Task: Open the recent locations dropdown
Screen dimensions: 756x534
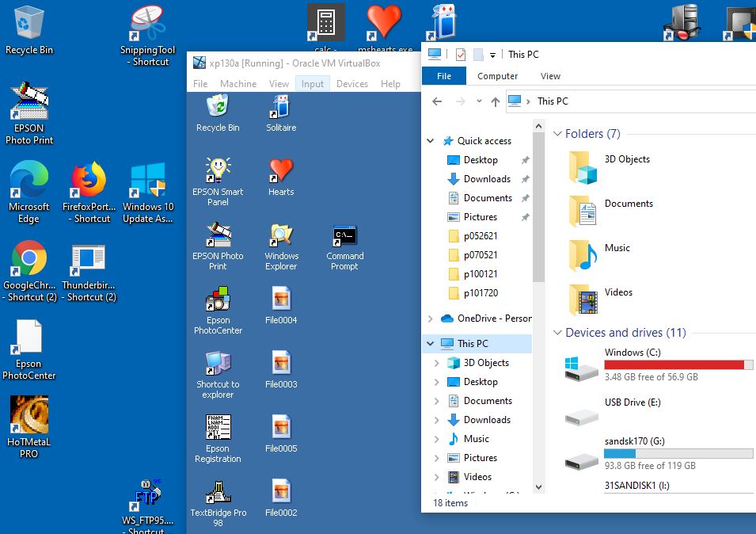Action: [x=479, y=101]
